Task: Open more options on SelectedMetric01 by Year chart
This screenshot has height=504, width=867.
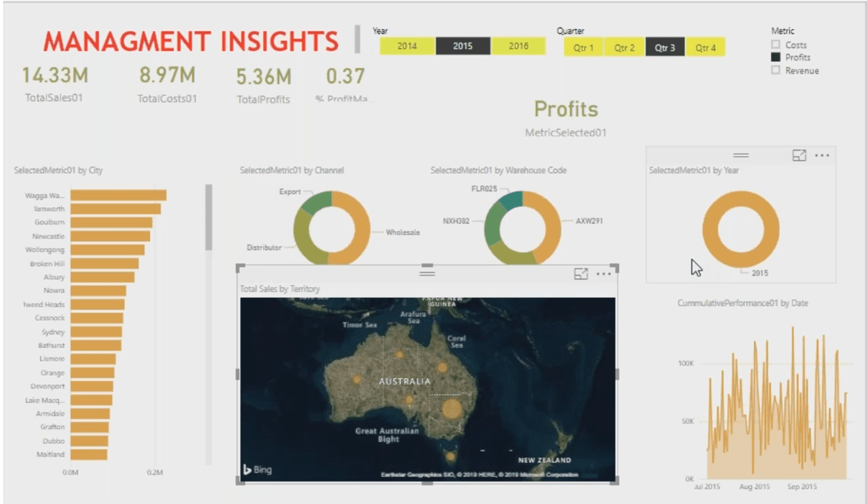Action: 822,156
